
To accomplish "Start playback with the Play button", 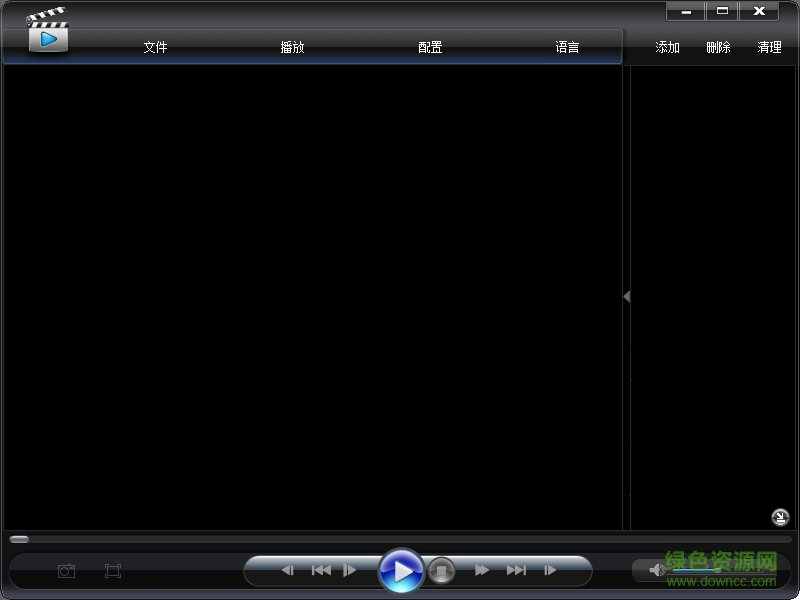I will (403, 570).
